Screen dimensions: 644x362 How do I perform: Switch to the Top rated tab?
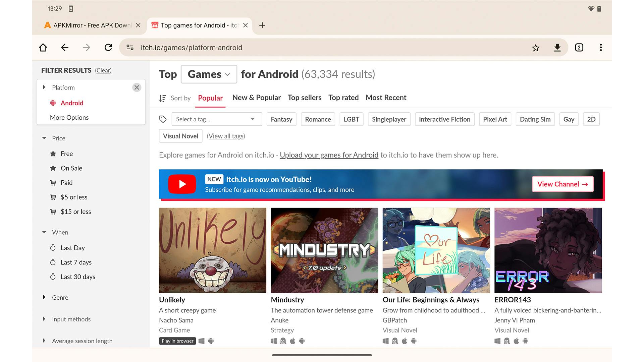coord(343,98)
